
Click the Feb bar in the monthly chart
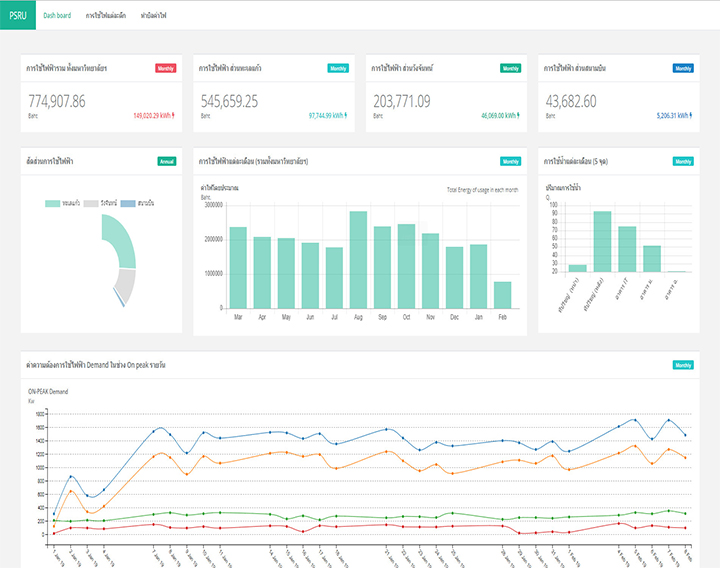(x=502, y=295)
